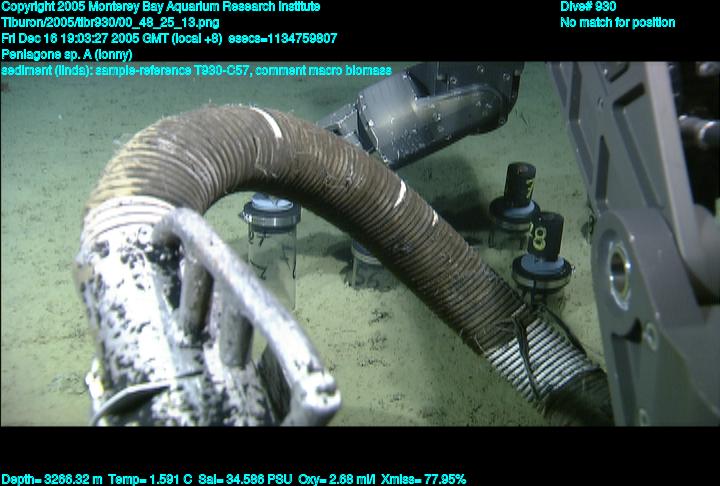The width and height of the screenshot is (720, 486).
Task: Click the round hole on right gray bracket
Action: pyautogui.click(x=619, y=266)
